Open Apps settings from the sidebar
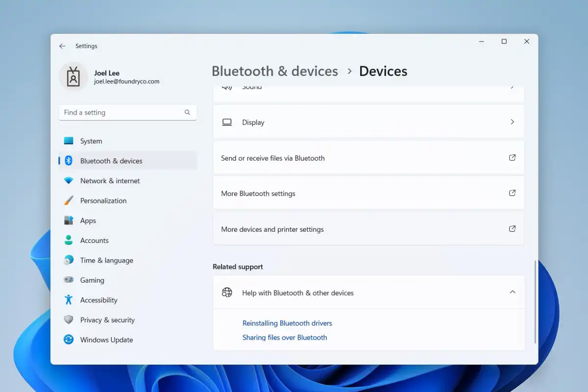Image resolution: width=588 pixels, height=392 pixels. point(88,220)
